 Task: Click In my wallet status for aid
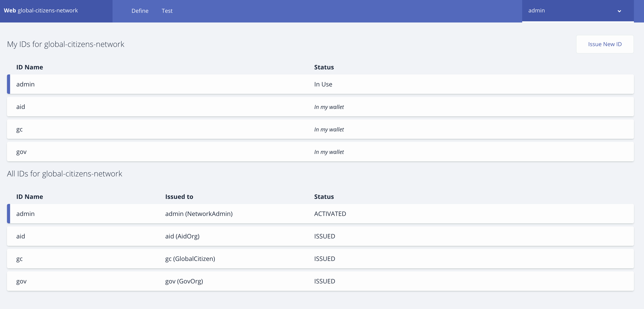pyautogui.click(x=329, y=107)
